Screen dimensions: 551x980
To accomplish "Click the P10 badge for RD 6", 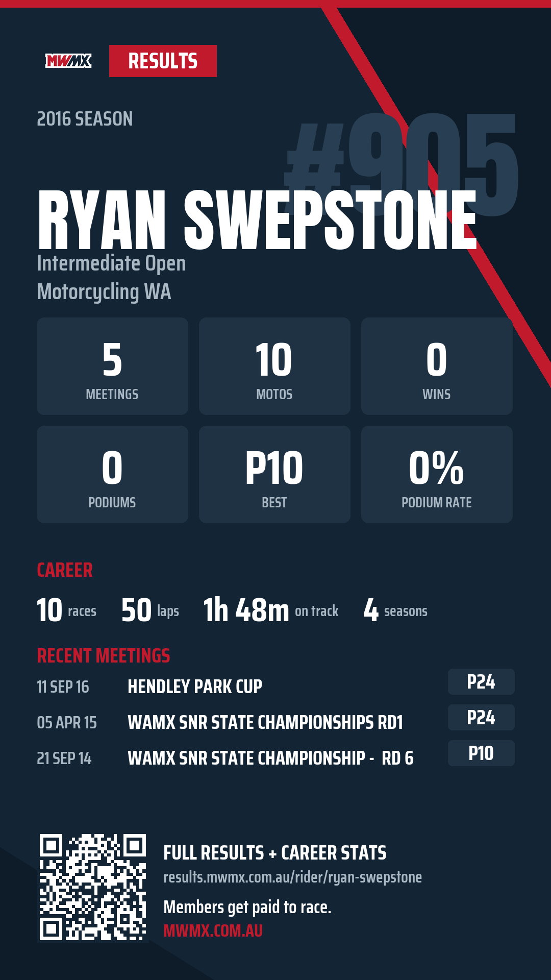I will [481, 753].
